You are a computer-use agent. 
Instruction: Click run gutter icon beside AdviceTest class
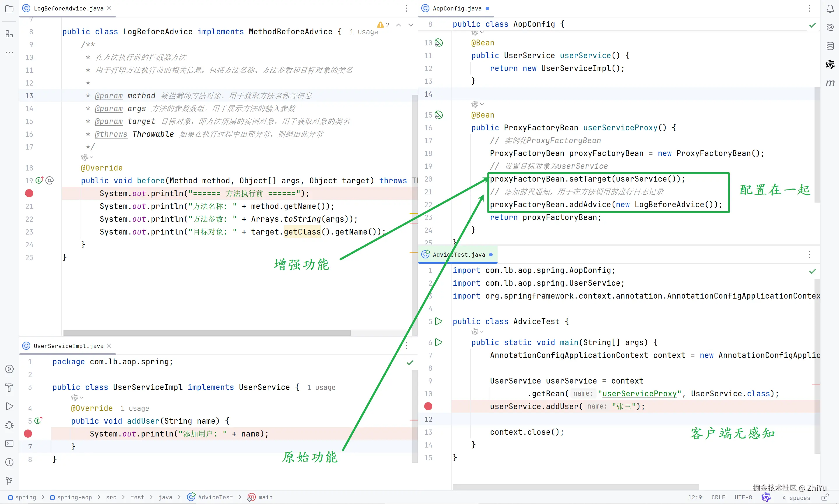(x=438, y=321)
